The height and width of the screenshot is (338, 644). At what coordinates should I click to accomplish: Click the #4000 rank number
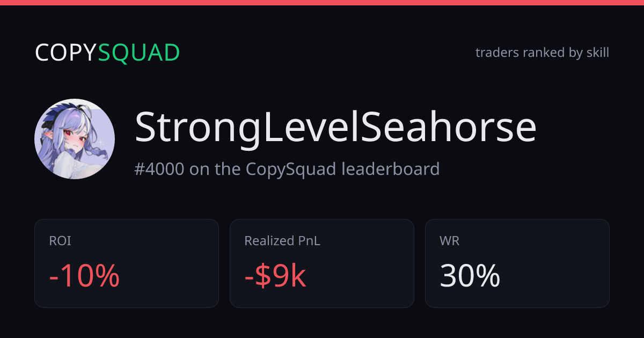pos(159,169)
